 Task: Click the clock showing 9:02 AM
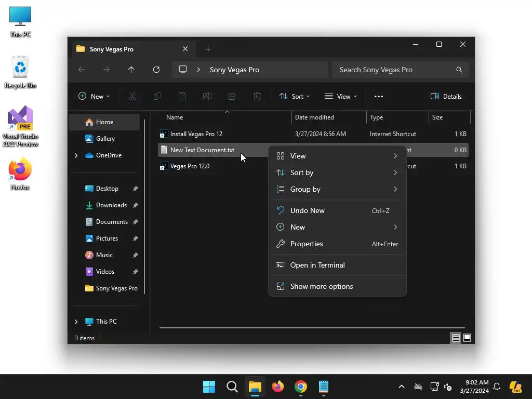coord(474,387)
